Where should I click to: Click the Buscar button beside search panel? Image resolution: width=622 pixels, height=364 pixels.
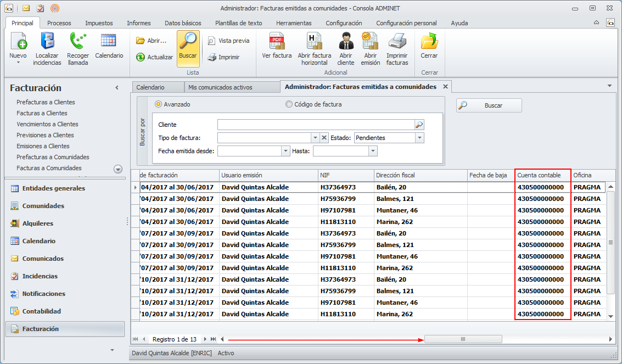coord(489,105)
